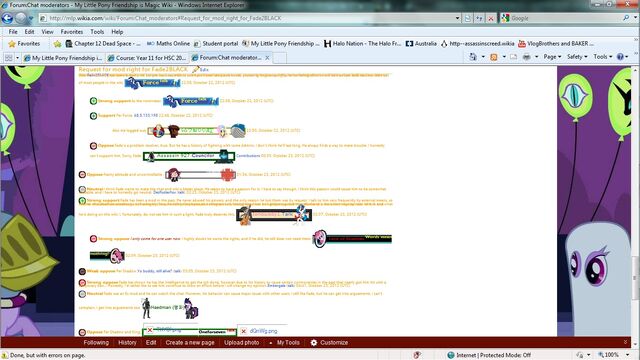
Task: Open the assassinscreed.wikia favorite
Action: tap(478, 43)
